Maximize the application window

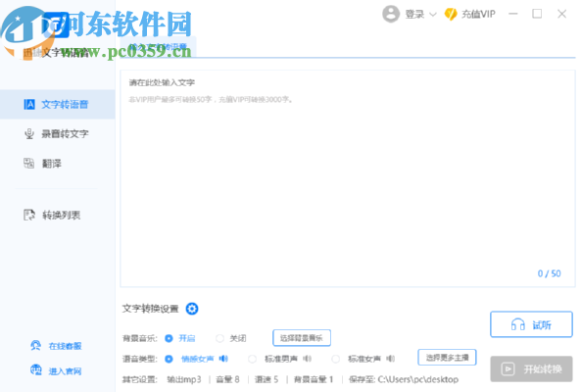(537, 14)
